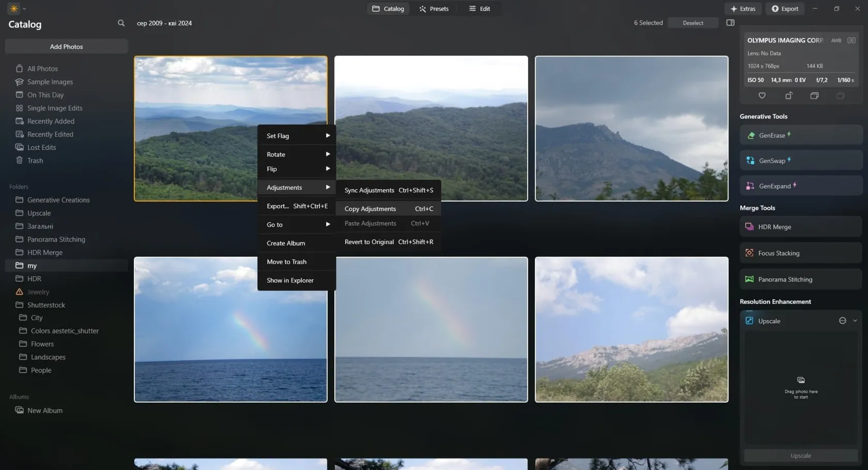Mark photo as favorite with heart icon
868x470 pixels.
762,96
